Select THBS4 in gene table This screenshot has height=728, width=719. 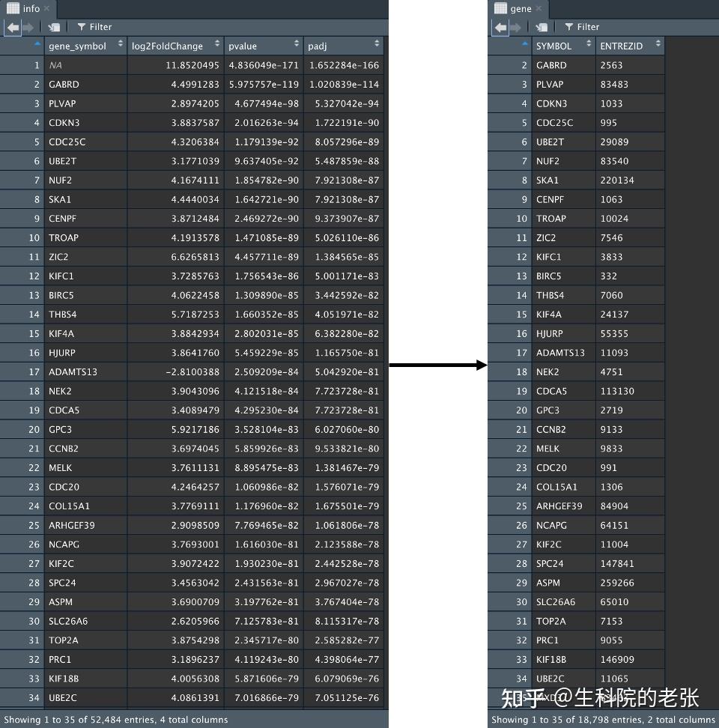click(550, 295)
